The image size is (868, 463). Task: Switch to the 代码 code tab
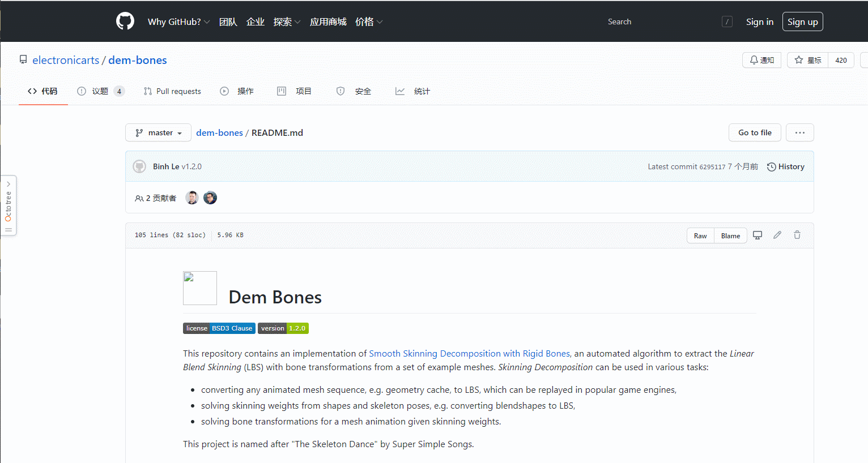coord(43,91)
